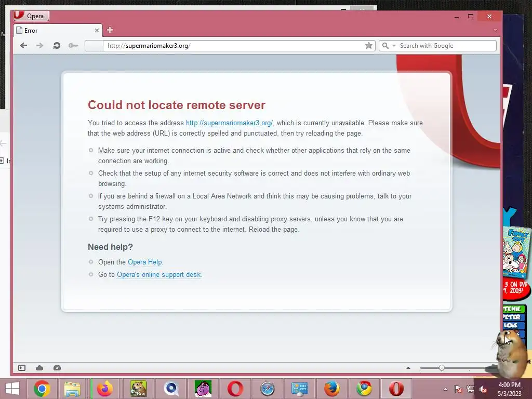The height and width of the screenshot is (399, 532).
Task: Open the QuickTime icon on taskbar
Action: click(171, 389)
